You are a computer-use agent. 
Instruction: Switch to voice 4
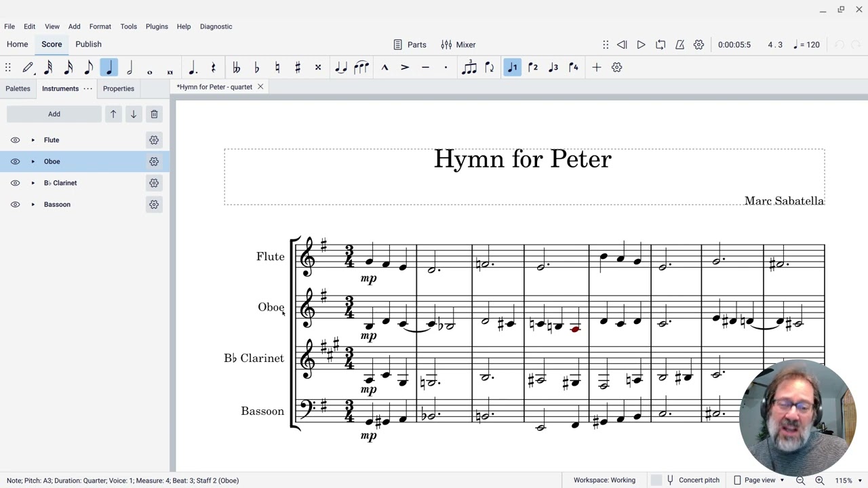point(574,67)
